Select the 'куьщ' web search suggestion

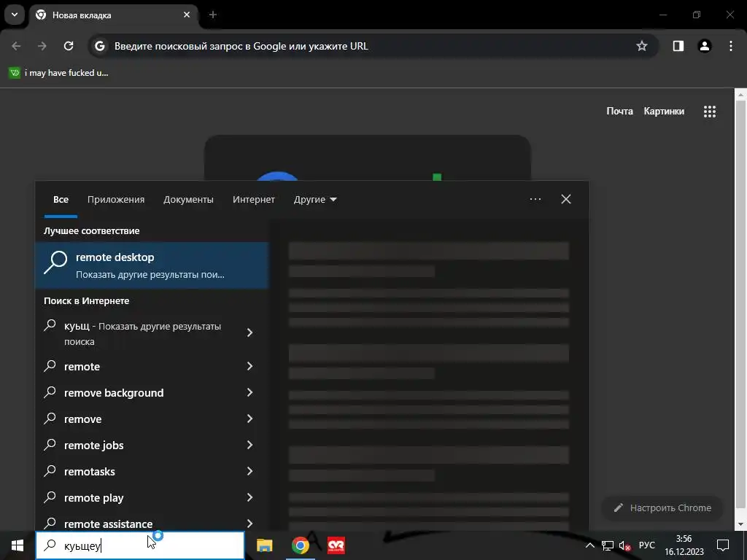142,333
